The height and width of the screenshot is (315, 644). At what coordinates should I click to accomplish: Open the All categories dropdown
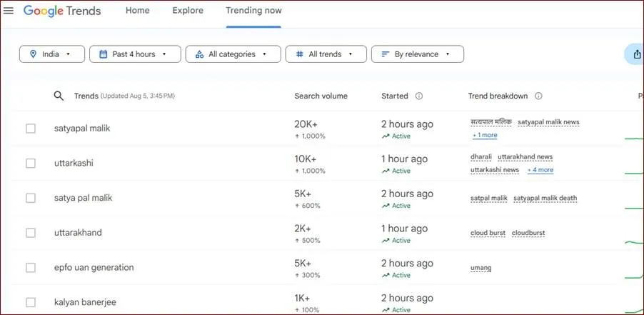pos(232,54)
